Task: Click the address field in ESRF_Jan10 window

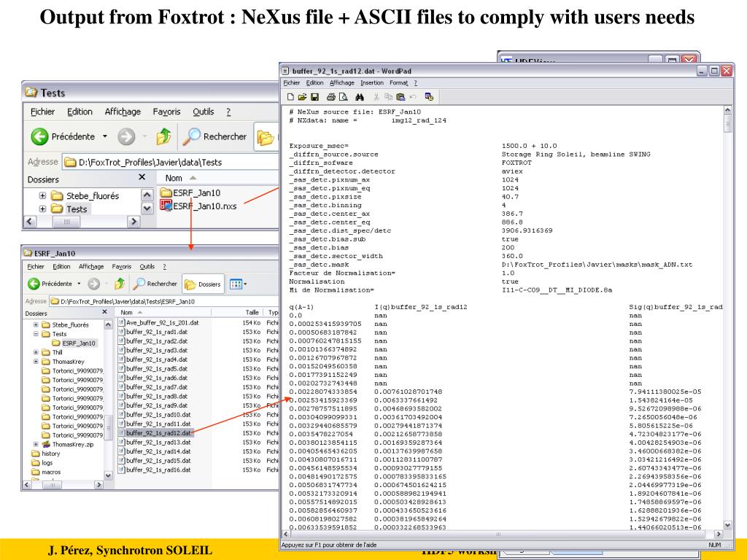Action: tap(164, 301)
